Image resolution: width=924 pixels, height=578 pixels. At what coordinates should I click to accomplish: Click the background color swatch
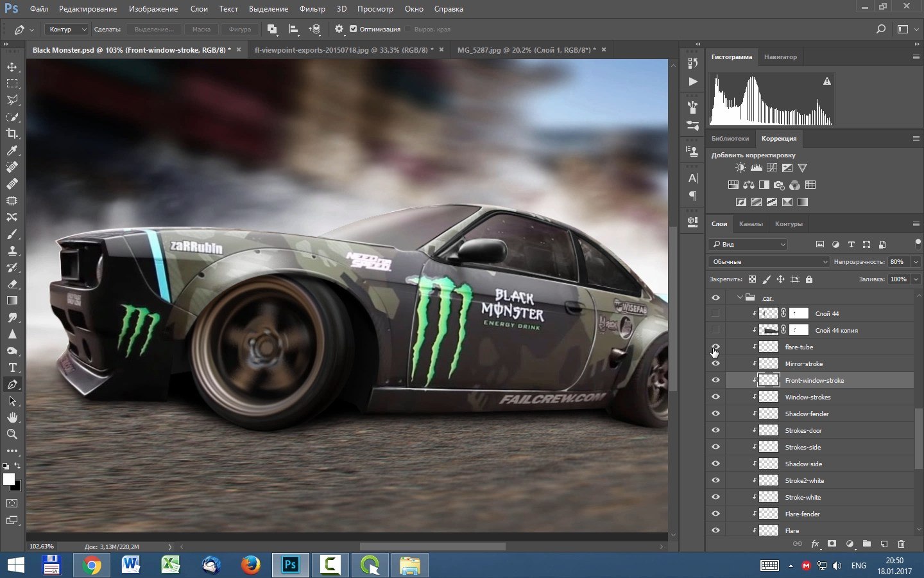point(17,487)
